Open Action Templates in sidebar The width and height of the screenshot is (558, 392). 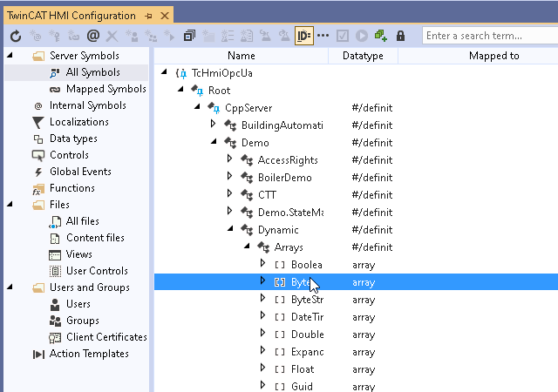pyautogui.click(x=89, y=354)
